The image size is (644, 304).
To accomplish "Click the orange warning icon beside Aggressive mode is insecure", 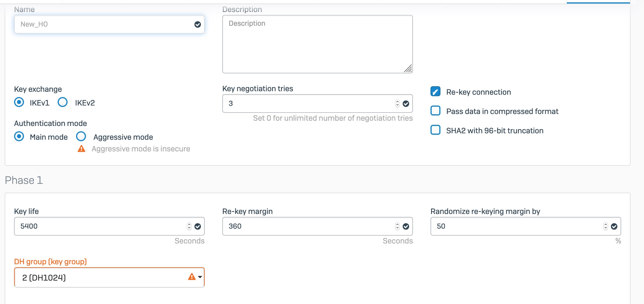I will [81, 149].
